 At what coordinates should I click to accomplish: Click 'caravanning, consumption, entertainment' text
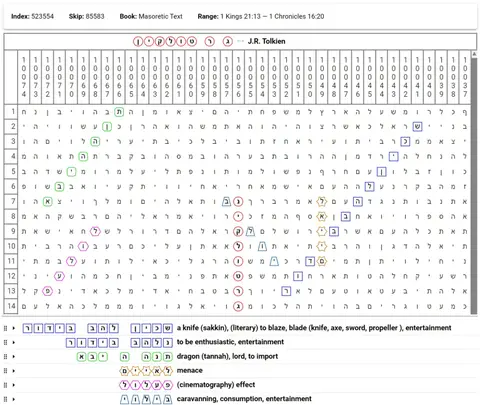[x=244, y=399]
